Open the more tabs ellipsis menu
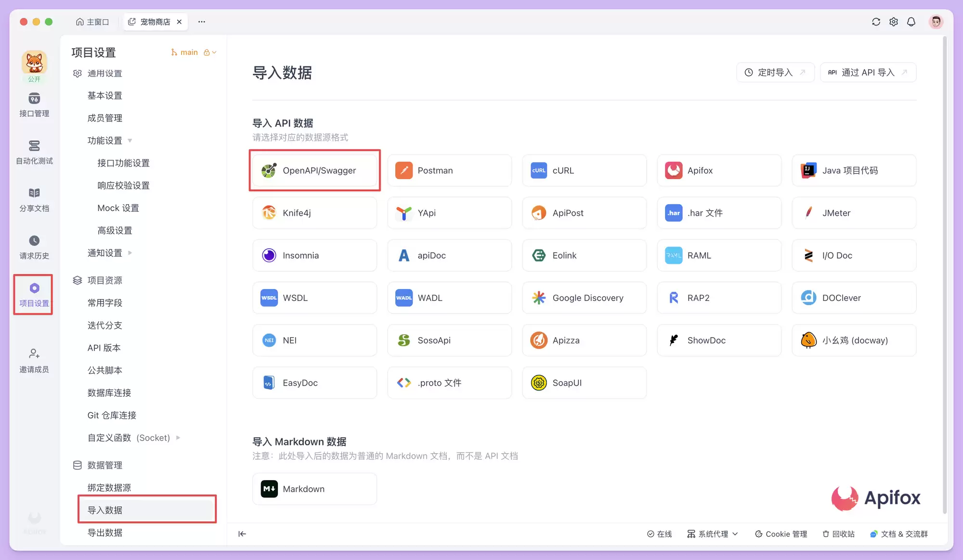This screenshot has width=963, height=560. (x=202, y=22)
